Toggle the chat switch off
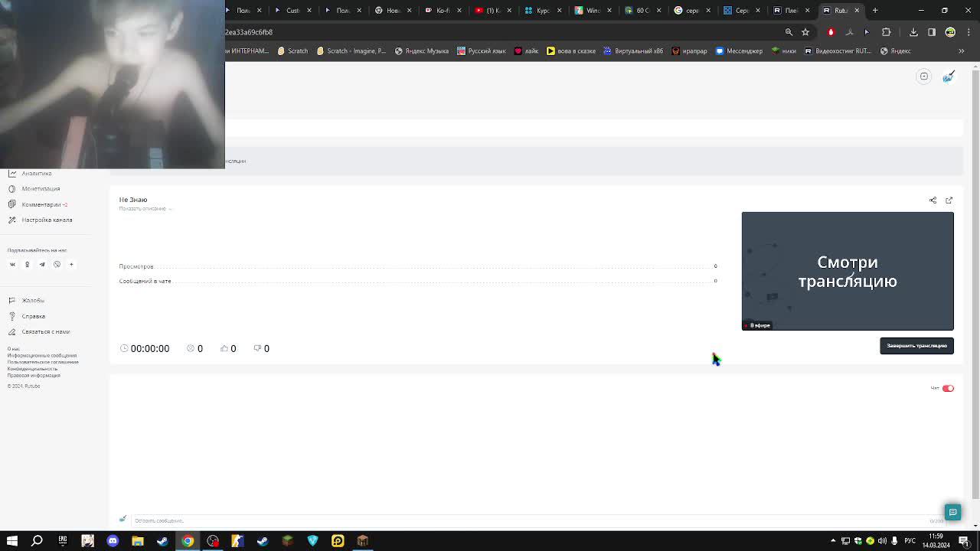This screenshot has width=980, height=551. point(948,389)
